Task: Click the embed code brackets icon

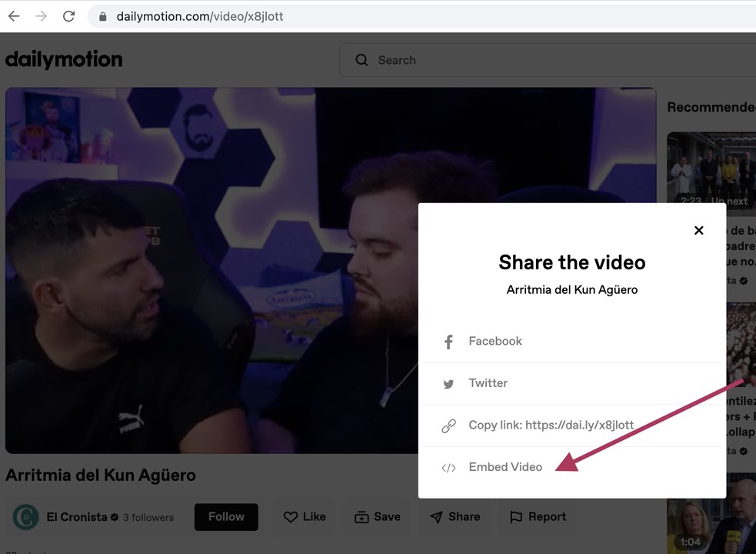Action: click(448, 468)
